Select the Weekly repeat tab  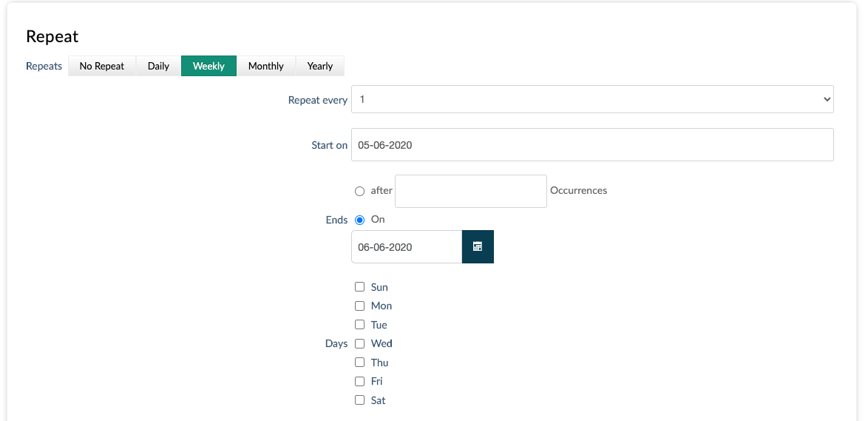click(x=208, y=66)
